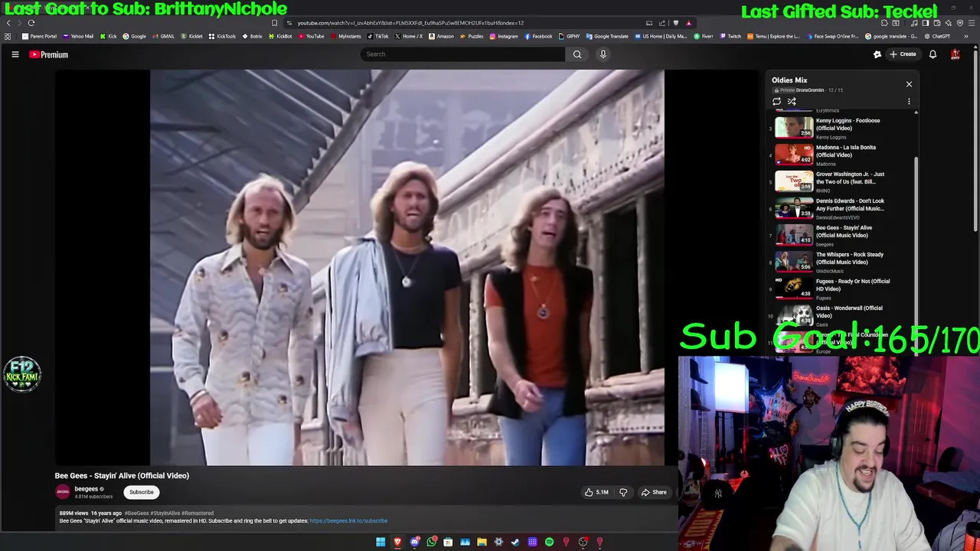Play Madonna - La Isla Bonita entry
The width and height of the screenshot is (980, 551).
(841, 155)
